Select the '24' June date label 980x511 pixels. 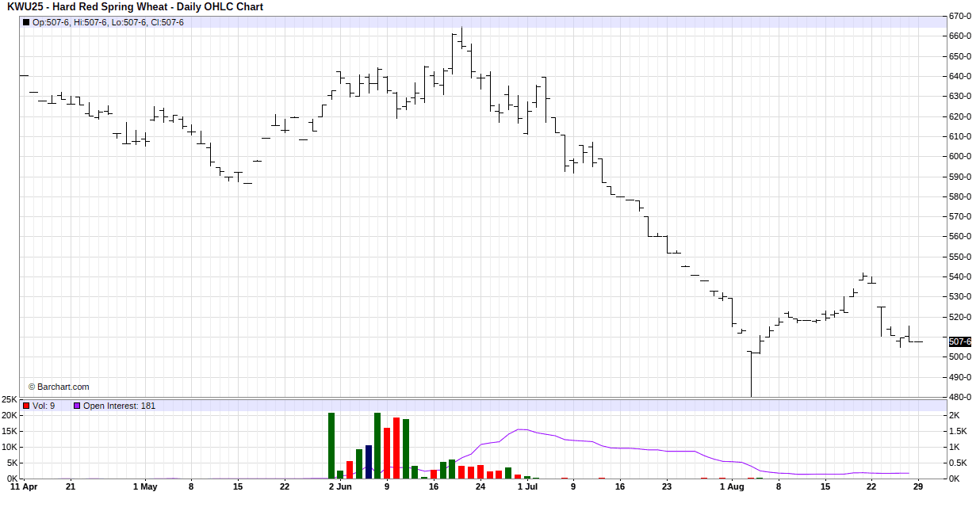point(480,487)
